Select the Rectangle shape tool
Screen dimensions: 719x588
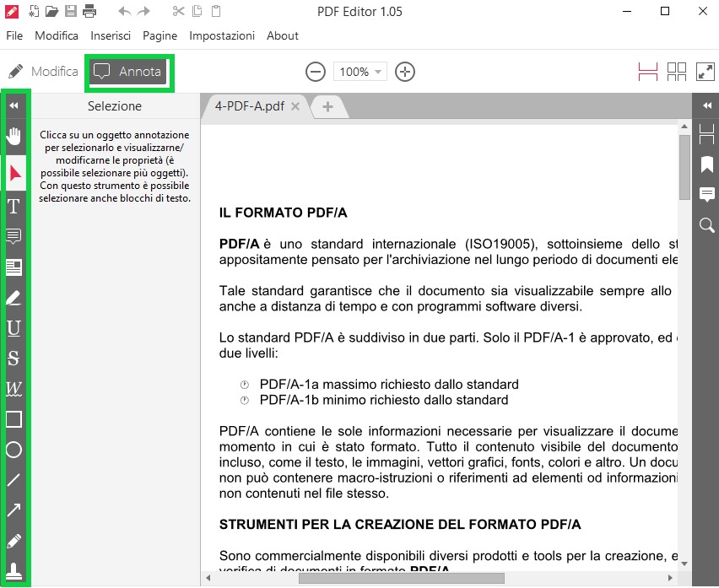click(14, 419)
